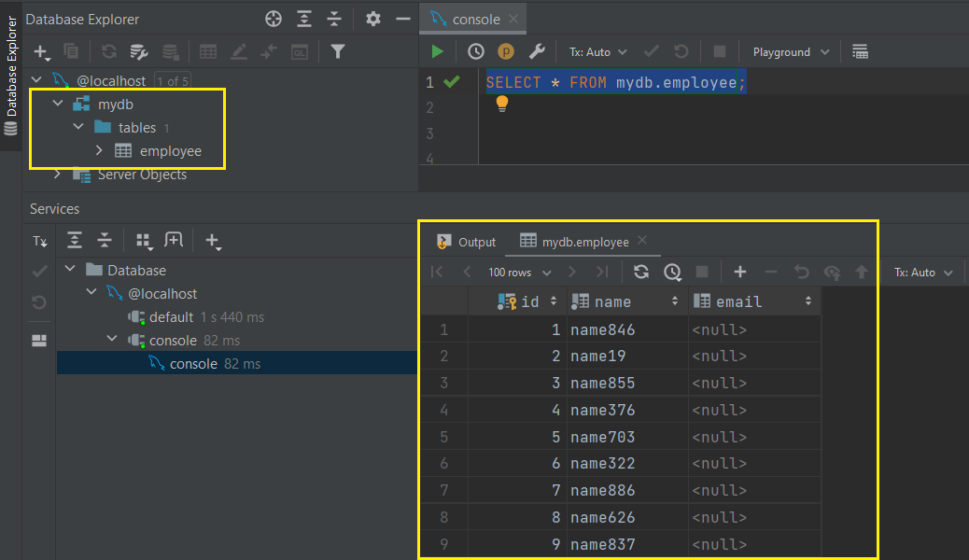Click the Edit source pencil icon
Viewport: 969px width, 560px height.
239,52
